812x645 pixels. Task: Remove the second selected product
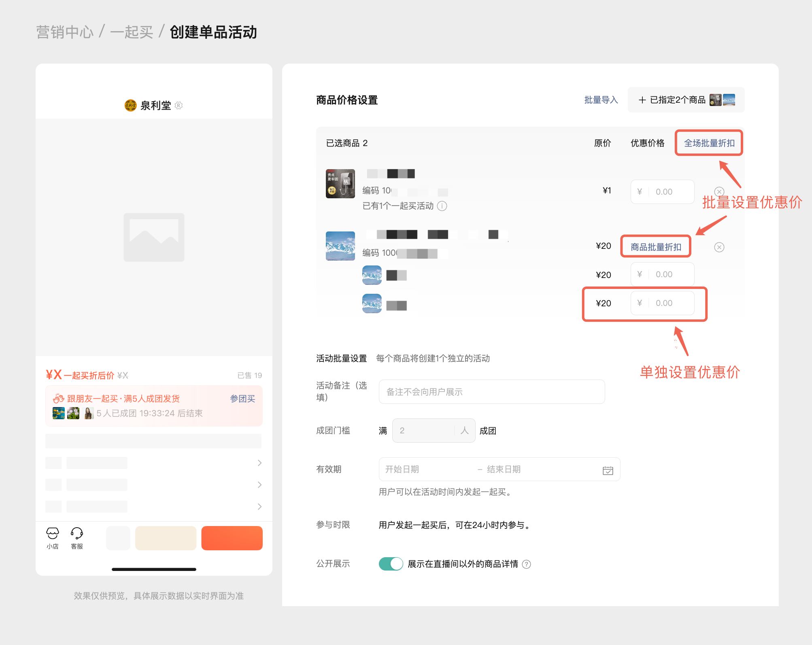(719, 247)
